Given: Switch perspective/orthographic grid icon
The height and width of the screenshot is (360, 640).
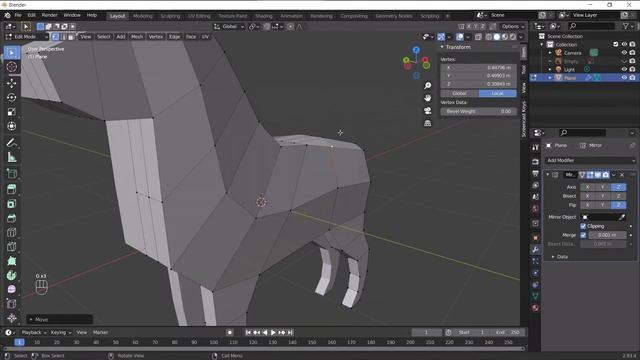Looking at the screenshot, I should [427, 123].
